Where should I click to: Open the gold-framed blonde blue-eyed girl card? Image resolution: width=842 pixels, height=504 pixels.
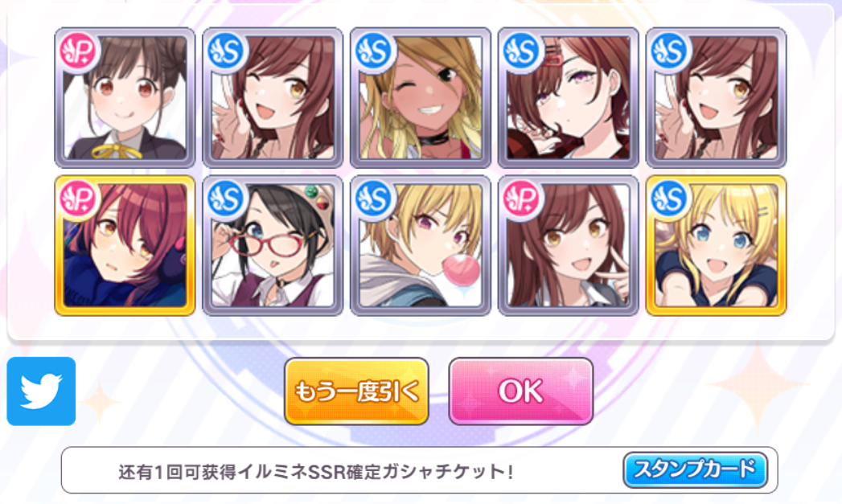pos(717,246)
